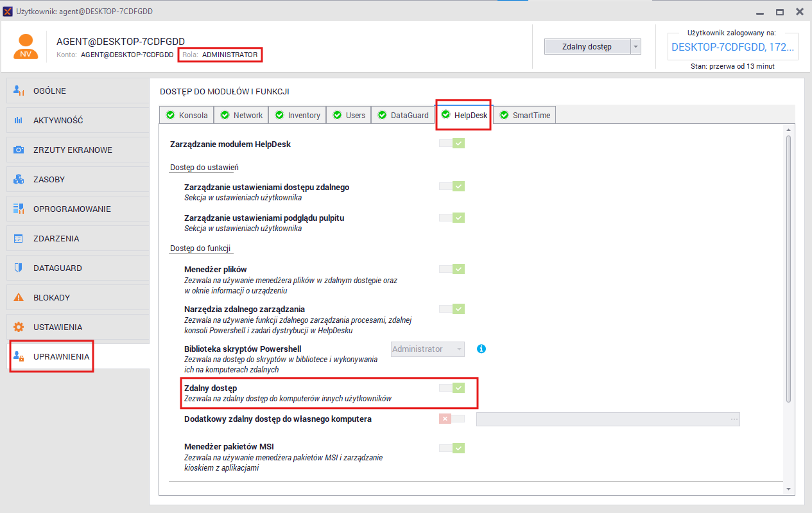The width and height of the screenshot is (812, 513).
Task: Click the OGÓLNE sidebar user icon
Action: click(19, 91)
